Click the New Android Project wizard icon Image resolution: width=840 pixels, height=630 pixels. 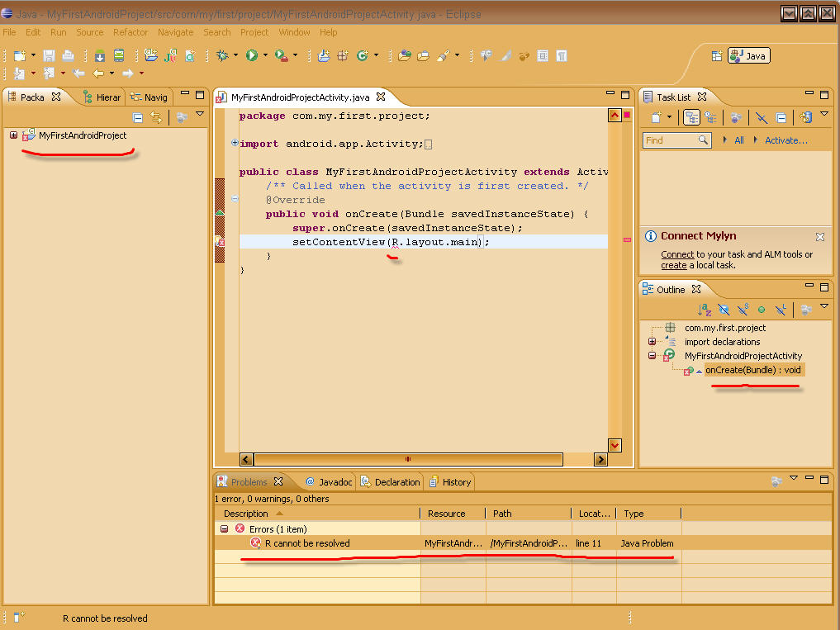point(152,55)
